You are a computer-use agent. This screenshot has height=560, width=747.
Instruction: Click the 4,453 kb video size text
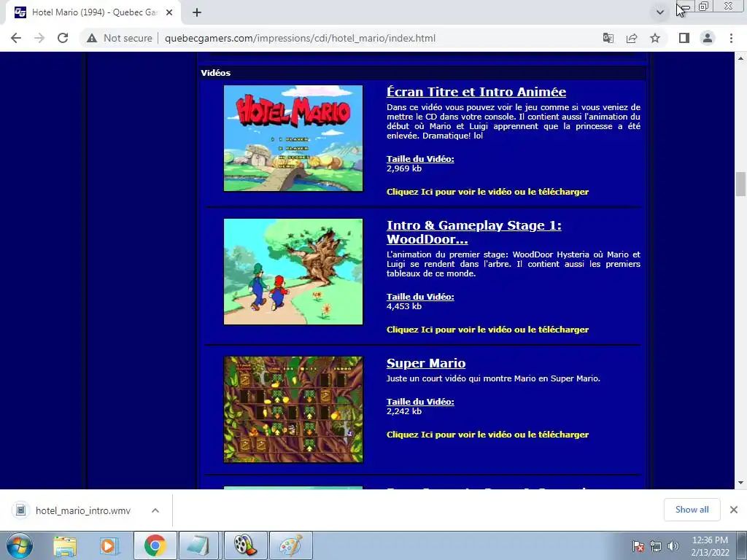click(404, 306)
